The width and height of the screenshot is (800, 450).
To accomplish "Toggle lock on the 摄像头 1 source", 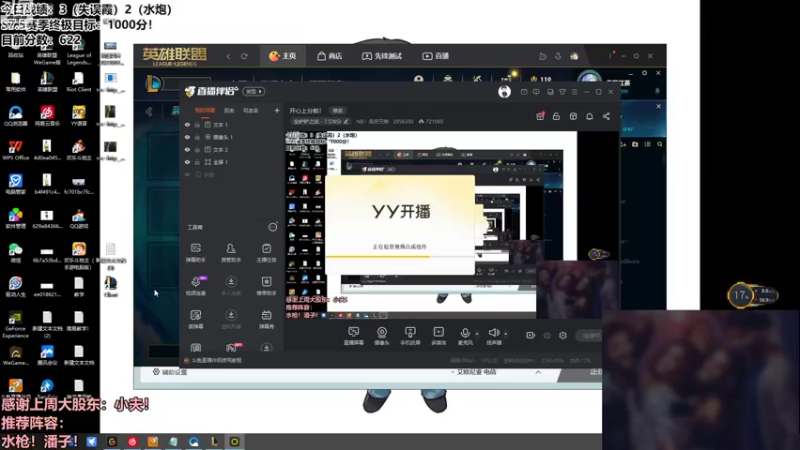I will [197, 137].
